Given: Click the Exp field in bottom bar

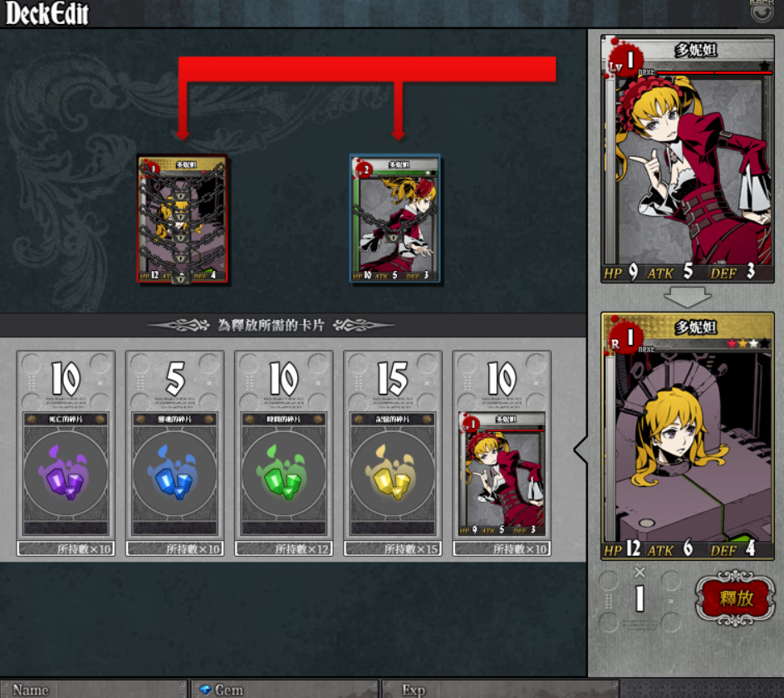Looking at the screenshot, I should [x=500, y=690].
